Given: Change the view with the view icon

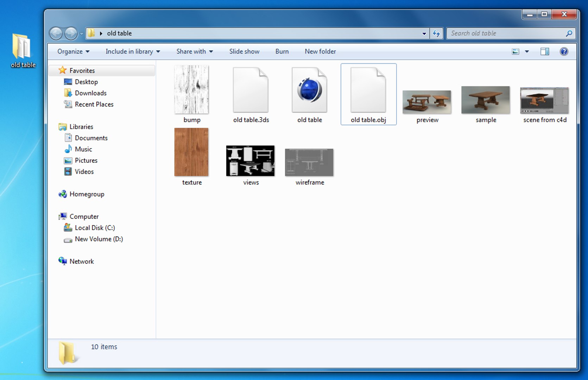Looking at the screenshot, I should coord(516,52).
